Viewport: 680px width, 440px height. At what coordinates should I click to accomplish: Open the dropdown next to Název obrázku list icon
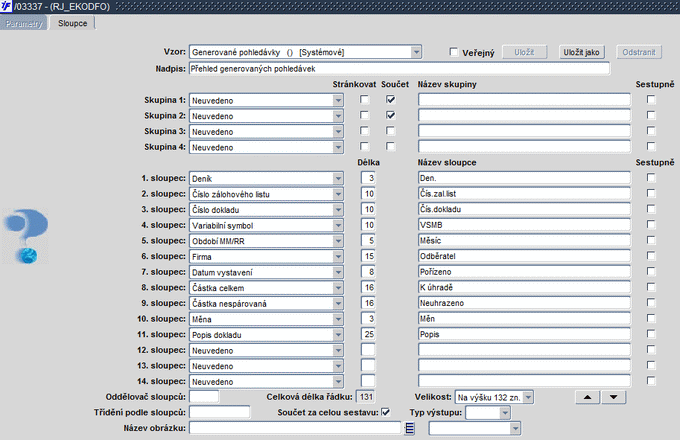pyautogui.click(x=515, y=428)
